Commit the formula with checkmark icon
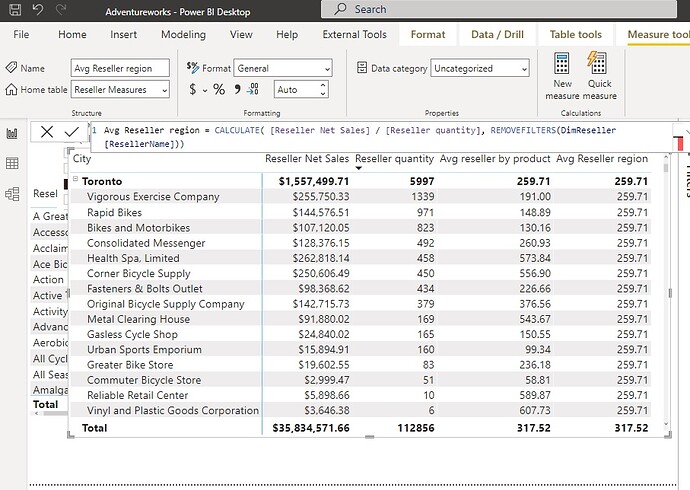Screen dimensions: 690x490 point(71,132)
